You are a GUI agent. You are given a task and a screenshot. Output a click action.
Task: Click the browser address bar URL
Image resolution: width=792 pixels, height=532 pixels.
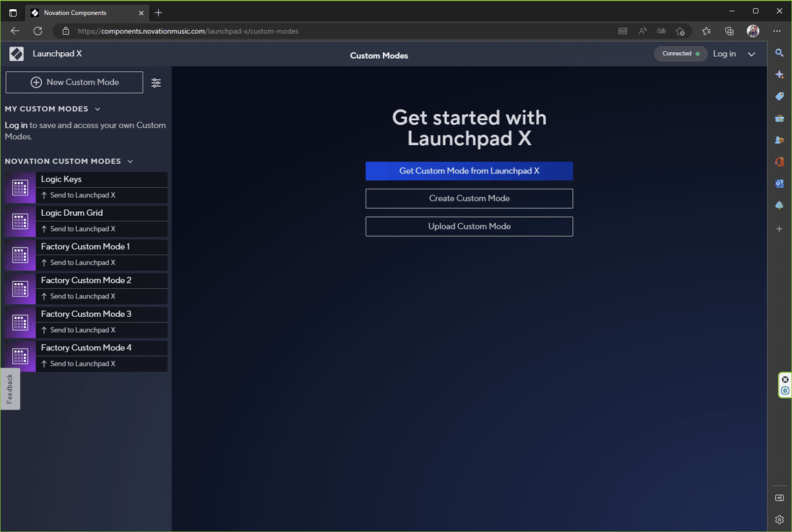[x=188, y=31]
